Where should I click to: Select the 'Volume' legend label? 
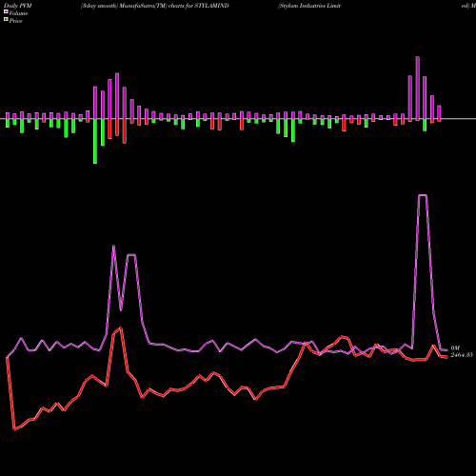[x=18, y=13]
